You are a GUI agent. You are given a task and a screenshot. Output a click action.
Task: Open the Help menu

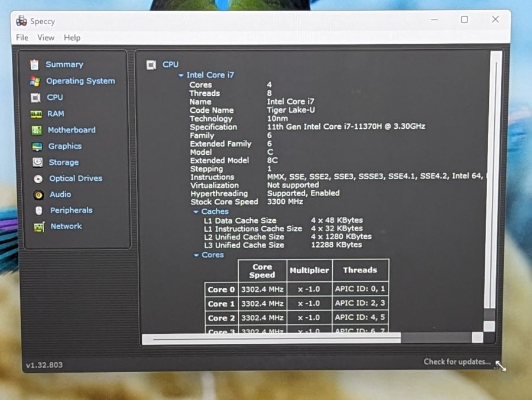click(72, 38)
